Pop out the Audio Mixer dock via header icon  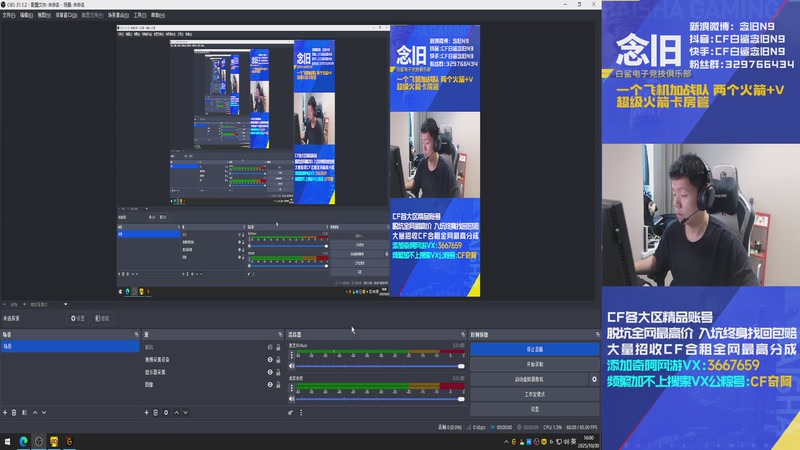click(x=463, y=334)
